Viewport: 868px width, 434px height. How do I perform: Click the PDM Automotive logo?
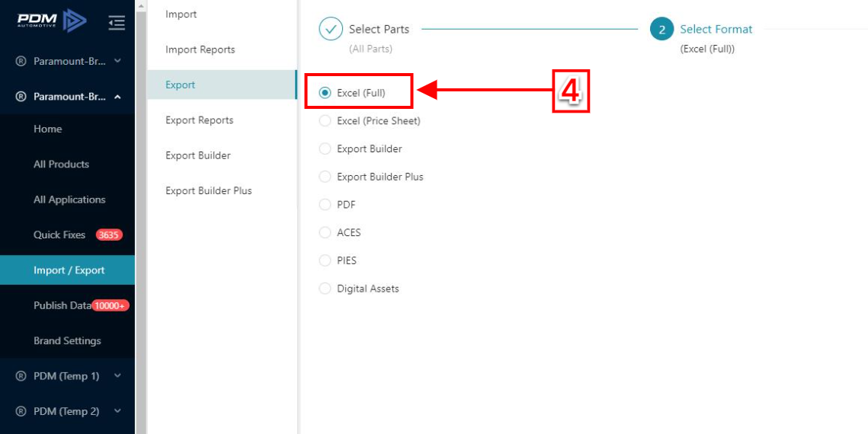click(52, 21)
